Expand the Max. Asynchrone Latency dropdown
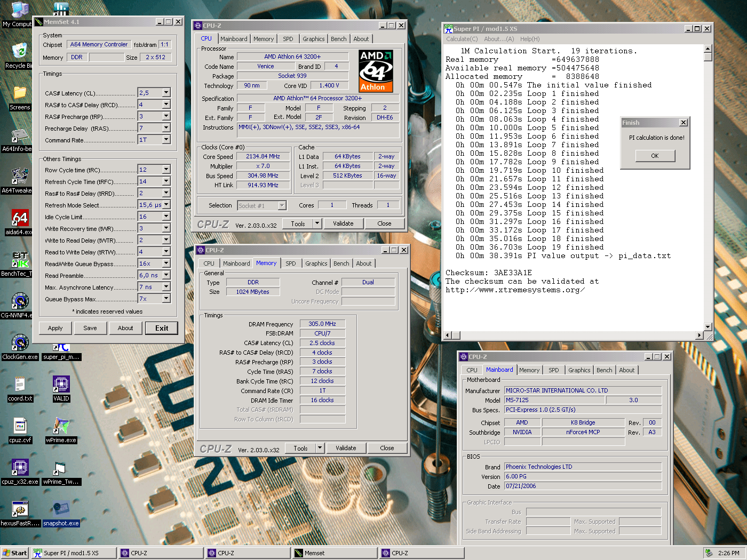 pos(166,287)
